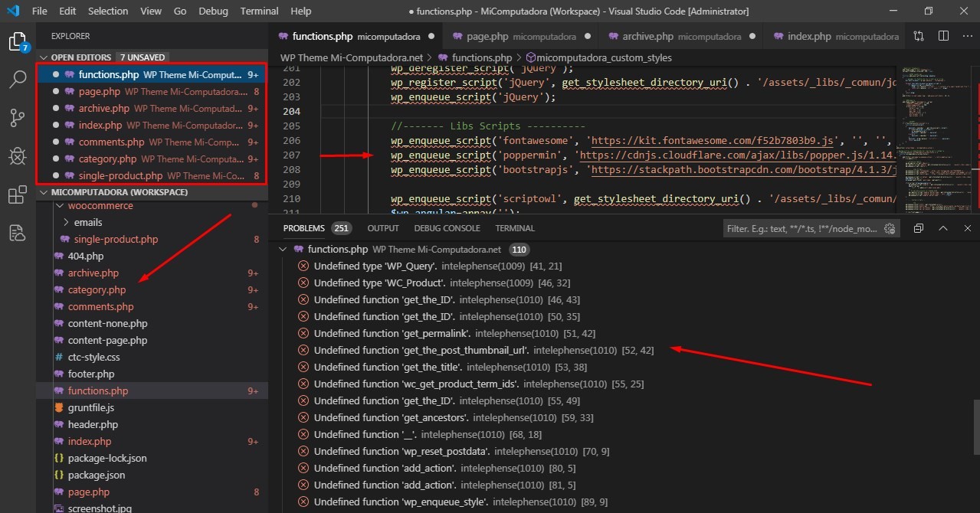The image size is (980, 513).
Task: Switch to the archive.php editor tab
Action: (x=681, y=36)
